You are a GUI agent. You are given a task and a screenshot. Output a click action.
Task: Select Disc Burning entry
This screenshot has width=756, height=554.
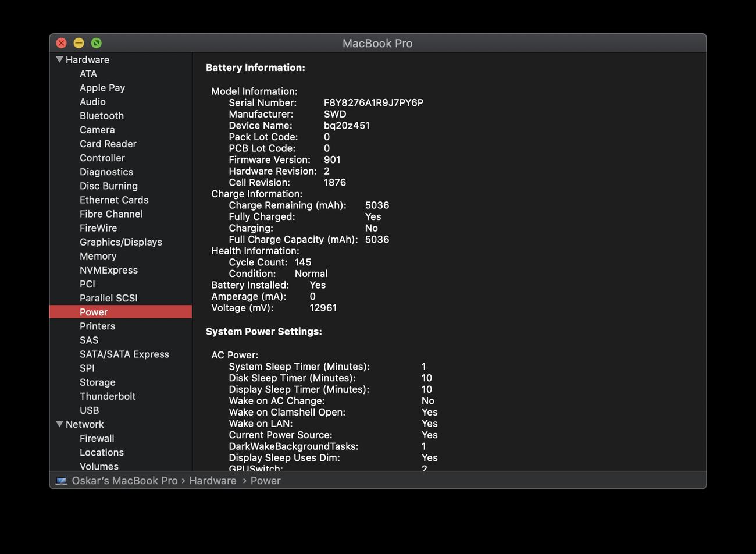pyautogui.click(x=109, y=186)
